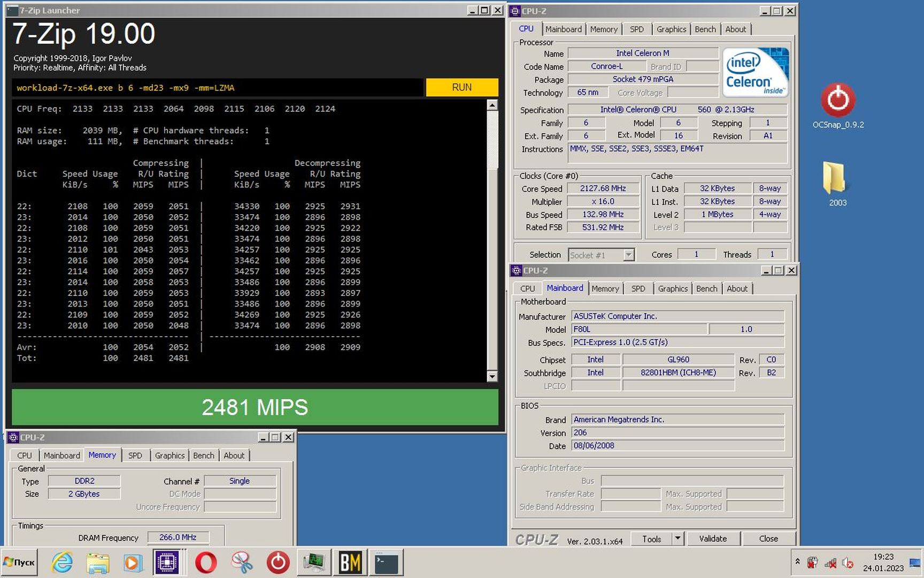924x578 pixels.
Task: Open Windows Explorer folder icon in taskbar
Action: pos(98,562)
